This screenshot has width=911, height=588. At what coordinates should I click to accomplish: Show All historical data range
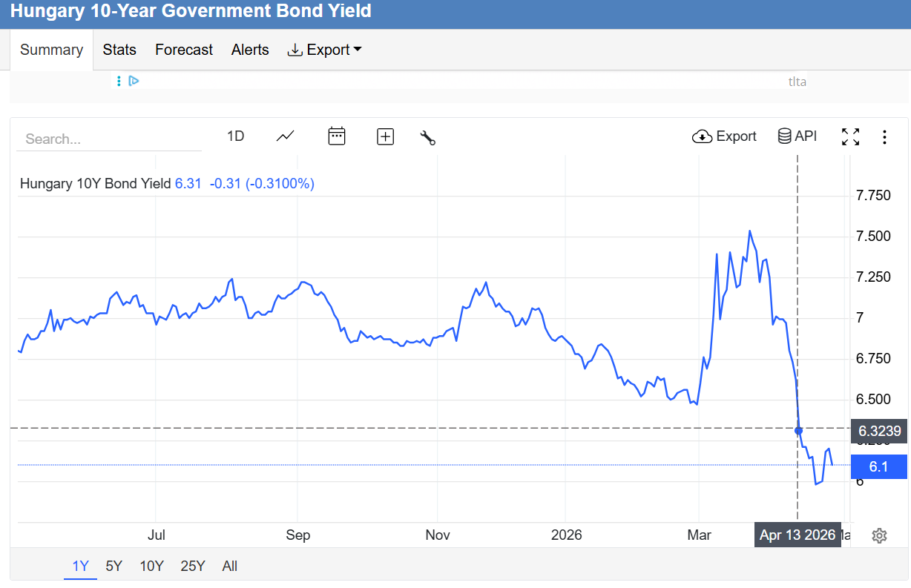coord(230,566)
